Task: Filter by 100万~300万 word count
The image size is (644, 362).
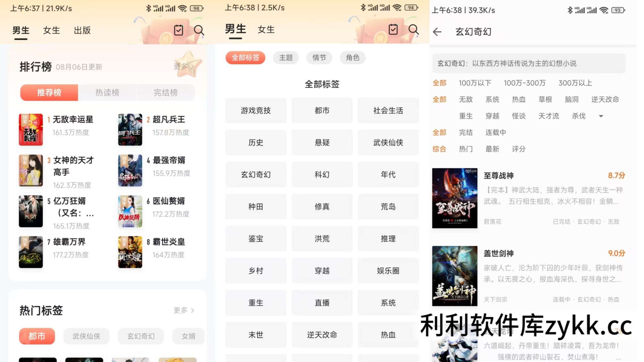Action: [525, 83]
